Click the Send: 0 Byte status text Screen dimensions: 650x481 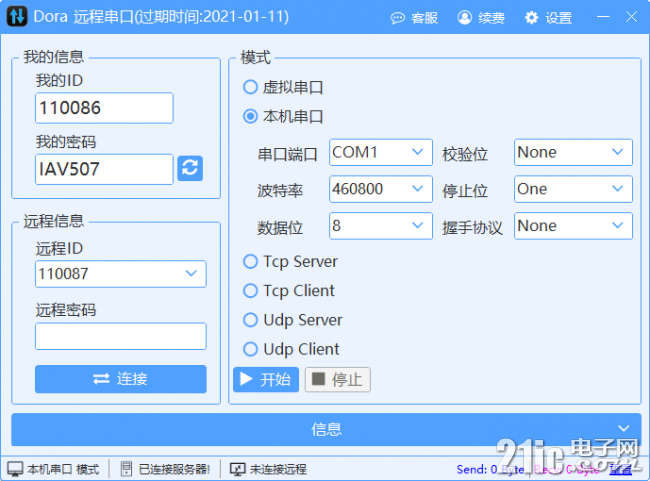click(490, 469)
